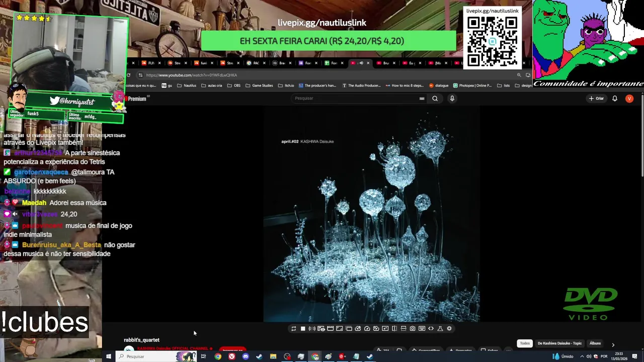Click the album art video player

click(371, 214)
